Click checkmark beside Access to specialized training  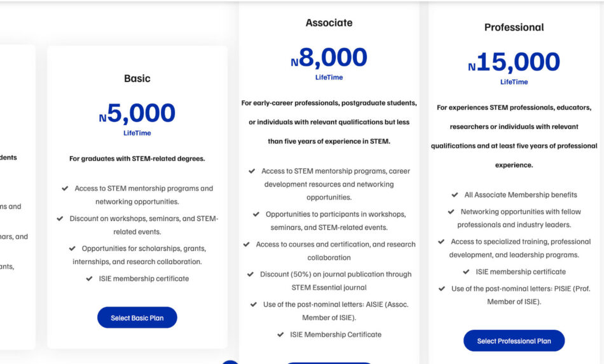441,242
